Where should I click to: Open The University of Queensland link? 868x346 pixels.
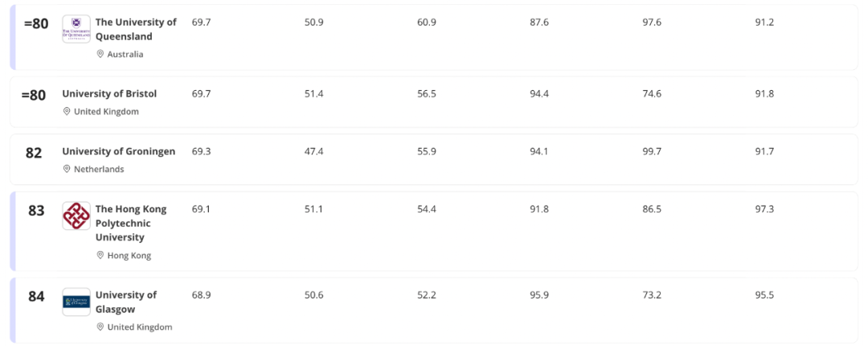pos(135,29)
